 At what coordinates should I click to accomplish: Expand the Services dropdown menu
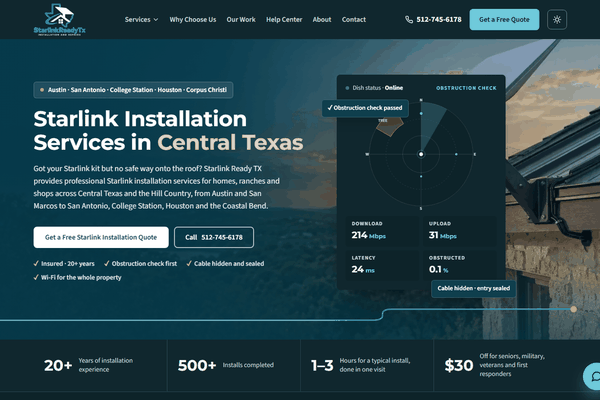pos(141,20)
